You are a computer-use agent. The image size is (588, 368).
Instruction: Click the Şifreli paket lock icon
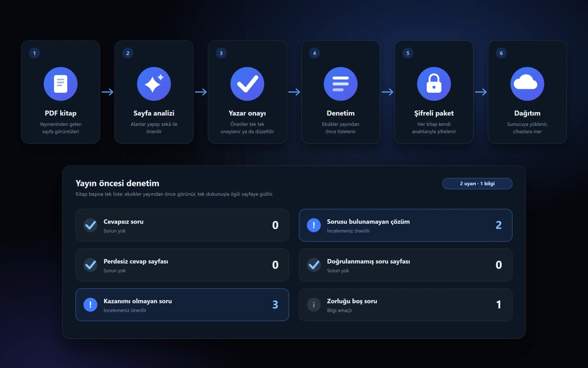point(434,84)
